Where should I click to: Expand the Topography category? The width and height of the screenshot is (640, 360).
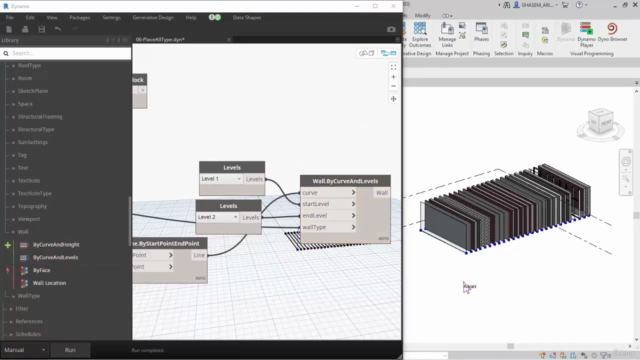click(13, 206)
